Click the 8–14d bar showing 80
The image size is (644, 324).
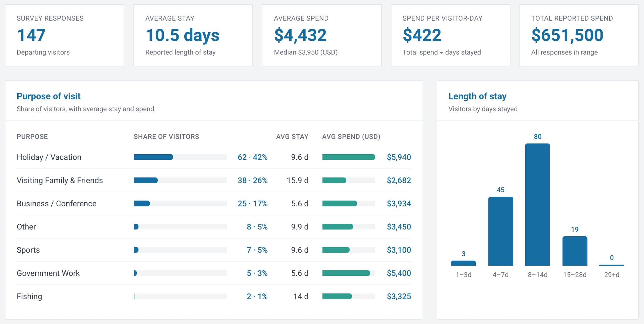[538, 205]
